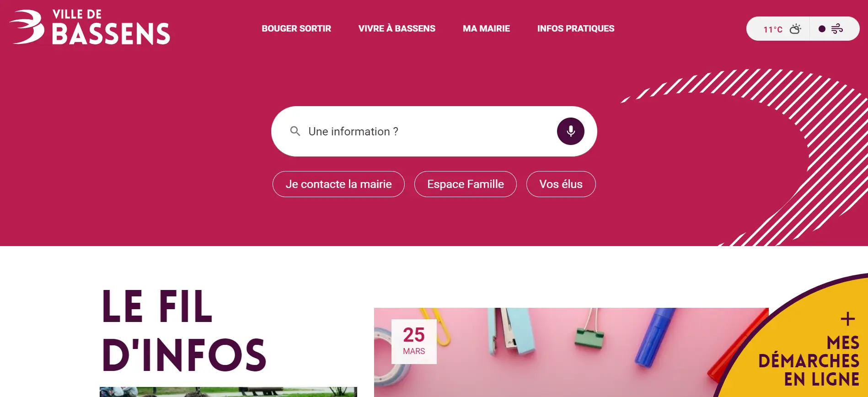Click the wind icon in header widget
Viewport: 868px width, 397px height.
(837, 29)
